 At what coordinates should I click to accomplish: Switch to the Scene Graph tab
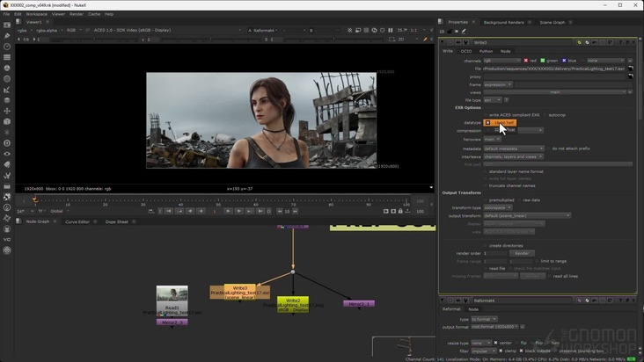point(552,22)
